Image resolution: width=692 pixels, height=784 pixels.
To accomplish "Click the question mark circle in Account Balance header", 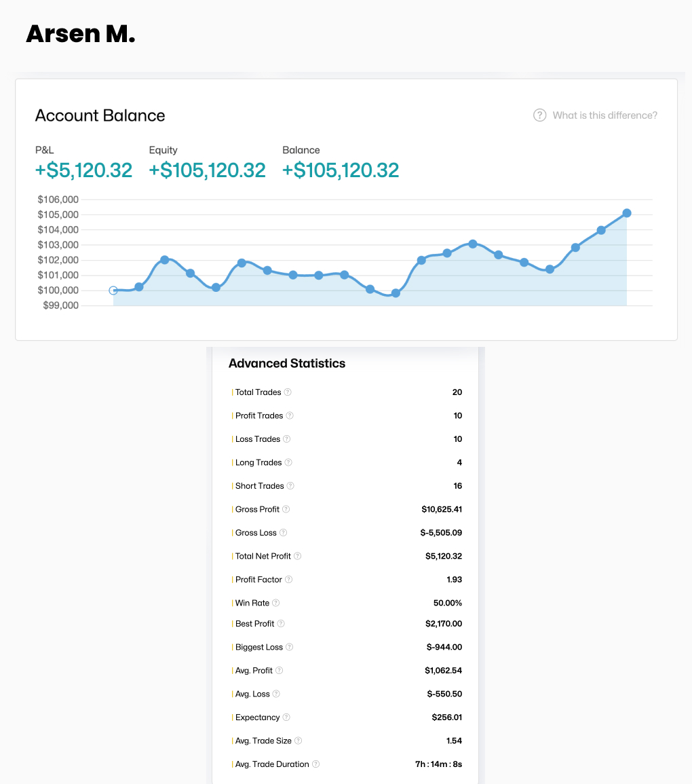I will click(x=539, y=115).
